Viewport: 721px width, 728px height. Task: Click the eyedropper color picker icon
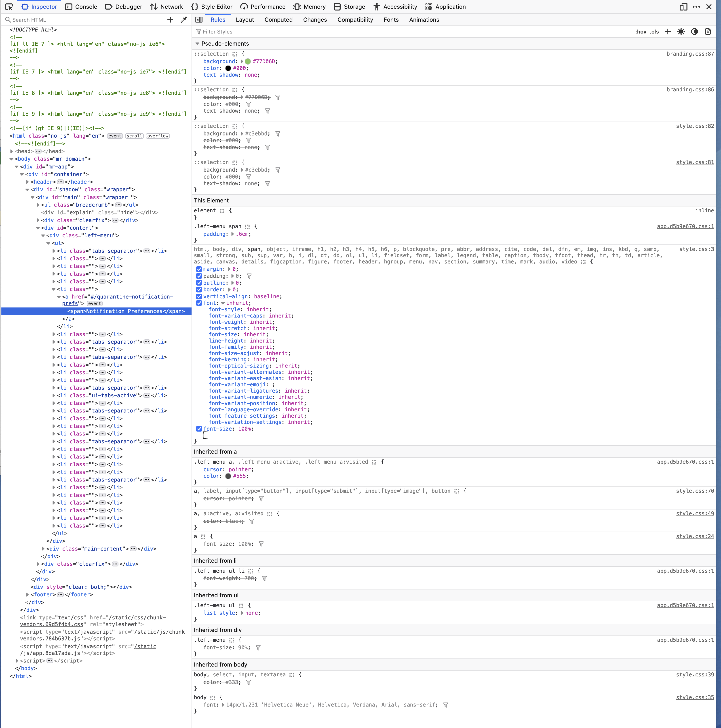(x=183, y=20)
